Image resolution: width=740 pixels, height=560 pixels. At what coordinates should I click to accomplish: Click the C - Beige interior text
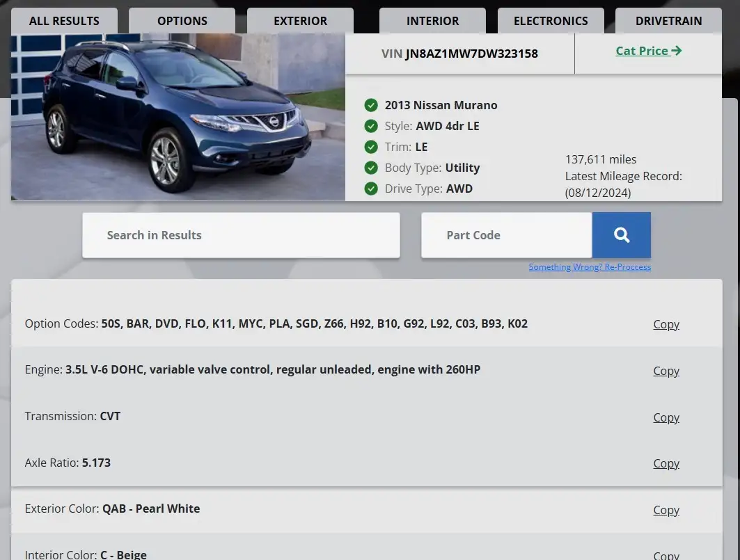123,555
